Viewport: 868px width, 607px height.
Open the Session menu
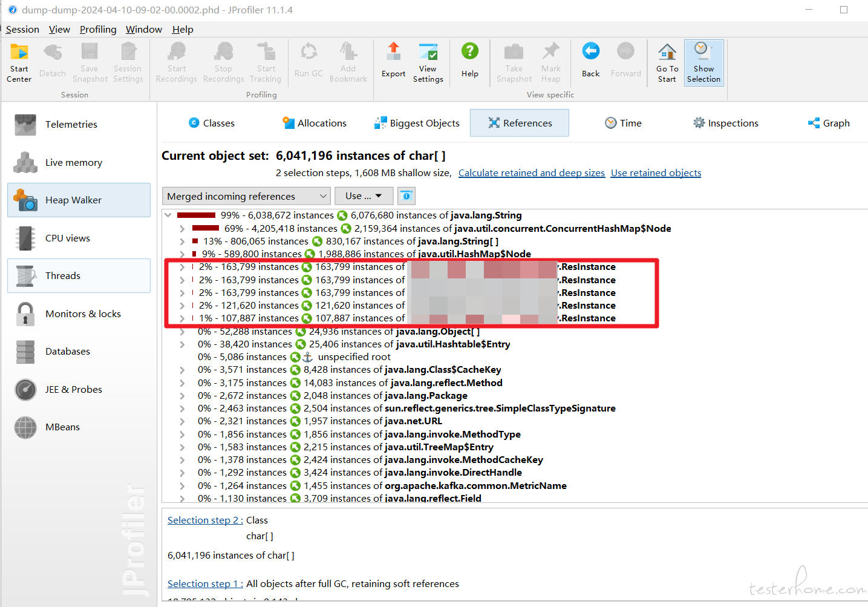[22, 29]
